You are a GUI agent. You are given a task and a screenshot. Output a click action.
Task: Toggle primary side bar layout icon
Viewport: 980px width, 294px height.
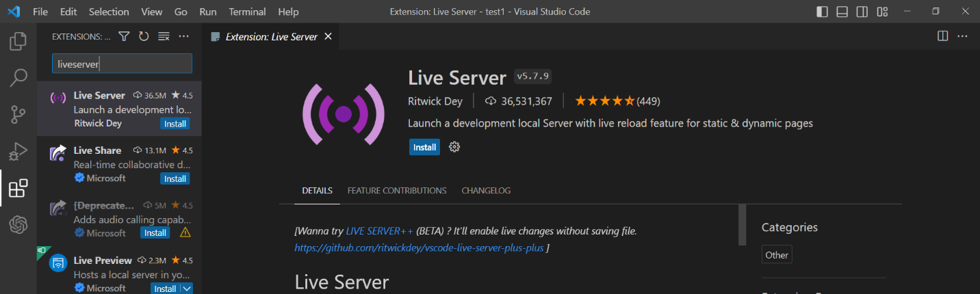click(x=822, y=12)
